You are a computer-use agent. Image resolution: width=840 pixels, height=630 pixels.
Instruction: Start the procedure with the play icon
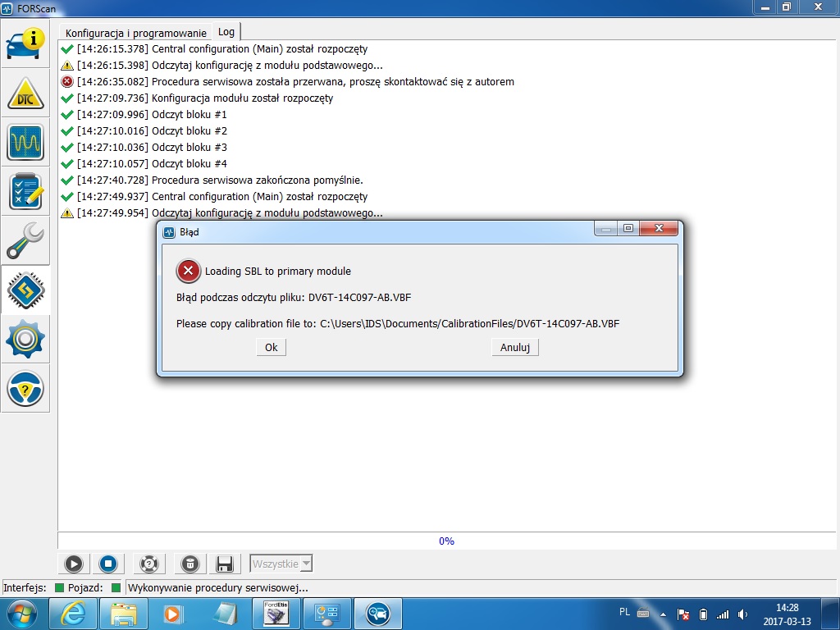coord(74,564)
